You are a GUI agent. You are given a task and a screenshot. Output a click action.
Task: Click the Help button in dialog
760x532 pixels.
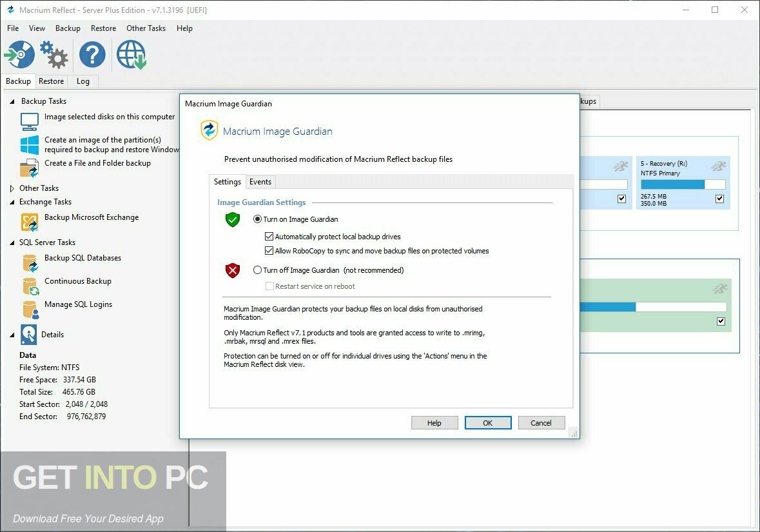[434, 423]
